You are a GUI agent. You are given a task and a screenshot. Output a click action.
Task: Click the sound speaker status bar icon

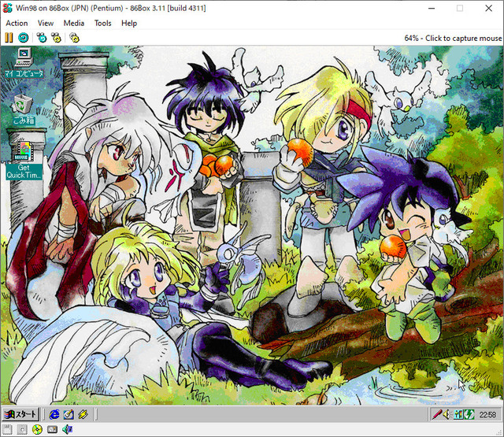tap(67, 429)
